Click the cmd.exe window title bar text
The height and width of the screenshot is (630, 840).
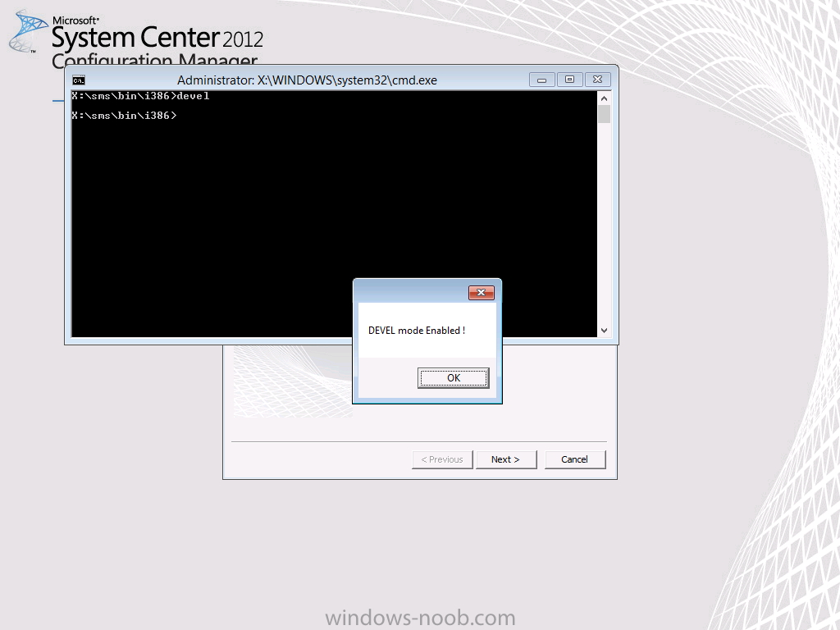point(307,80)
